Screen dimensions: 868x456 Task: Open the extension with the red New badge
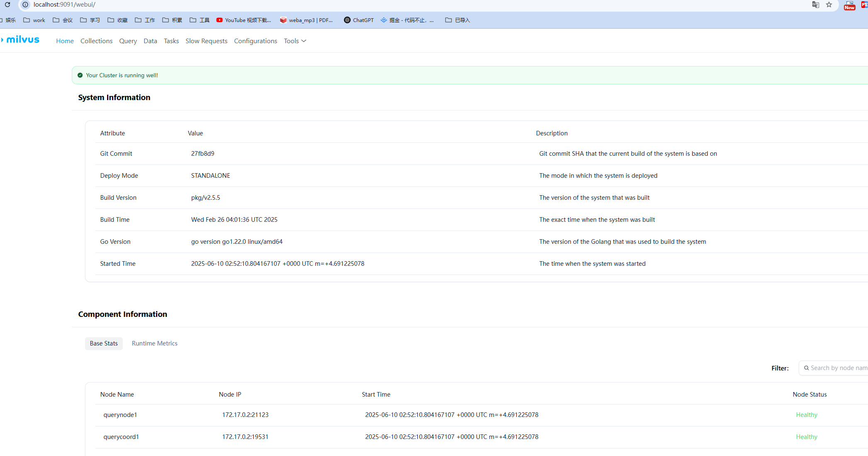(x=849, y=5)
